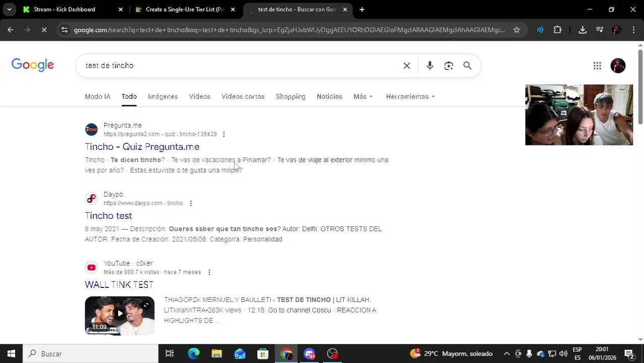Select the Noticias search tab
Image resolution: width=644 pixels, height=363 pixels.
[x=330, y=96]
